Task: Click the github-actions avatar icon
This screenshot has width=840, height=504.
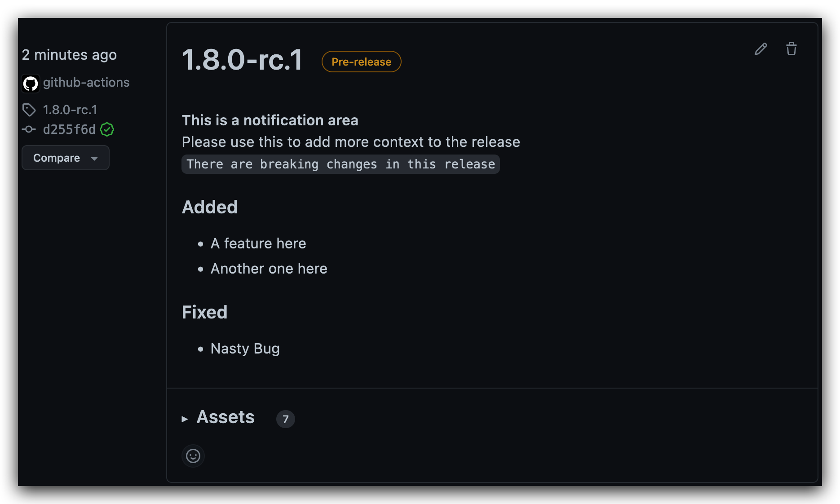Action: click(x=30, y=83)
